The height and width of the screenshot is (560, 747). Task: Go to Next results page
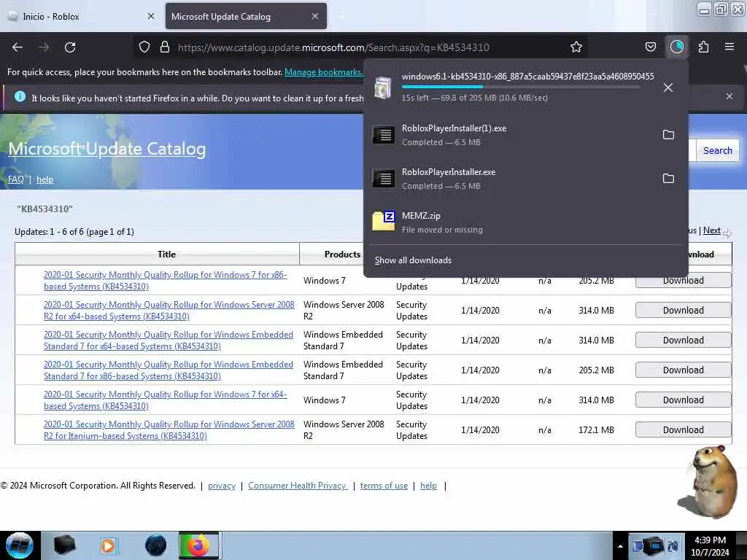[712, 230]
